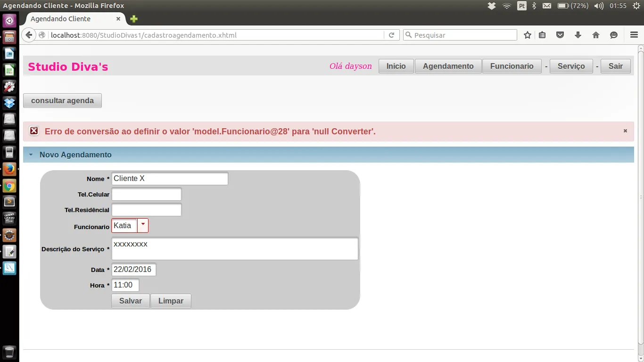This screenshot has height=362, width=644.
Task: Focus the Tel.Celular field
Action: point(147,194)
